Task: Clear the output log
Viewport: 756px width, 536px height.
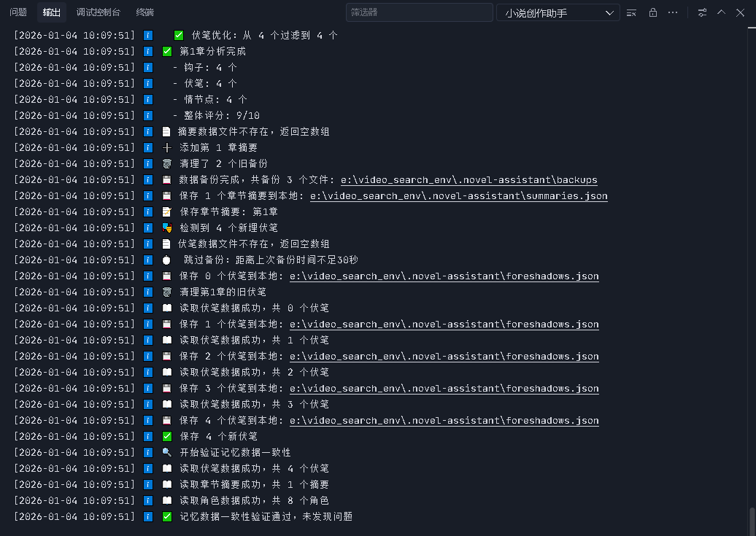Action: [632, 12]
